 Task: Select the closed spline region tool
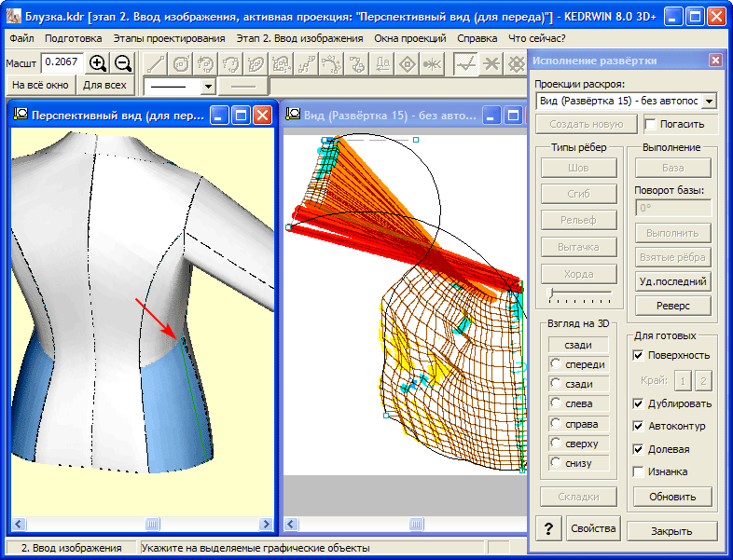[282, 63]
